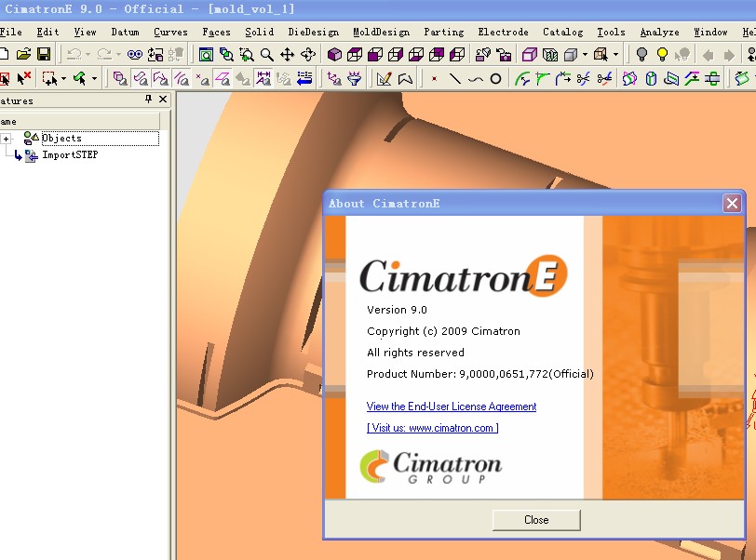
Task: Pin the Features panel with pushpin
Action: 148,100
